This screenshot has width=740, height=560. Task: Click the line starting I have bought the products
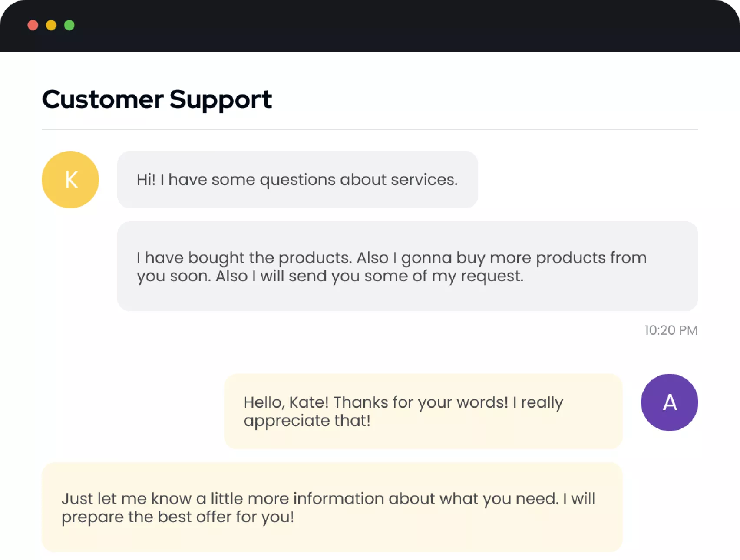click(392, 258)
